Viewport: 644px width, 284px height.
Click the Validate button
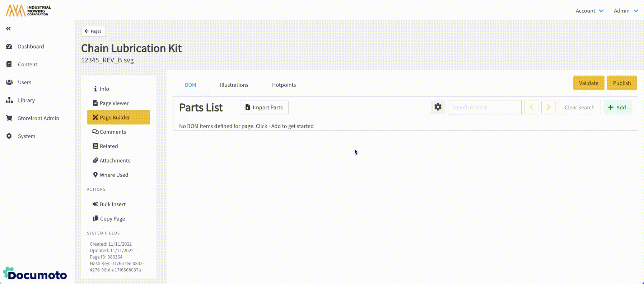pyautogui.click(x=588, y=83)
